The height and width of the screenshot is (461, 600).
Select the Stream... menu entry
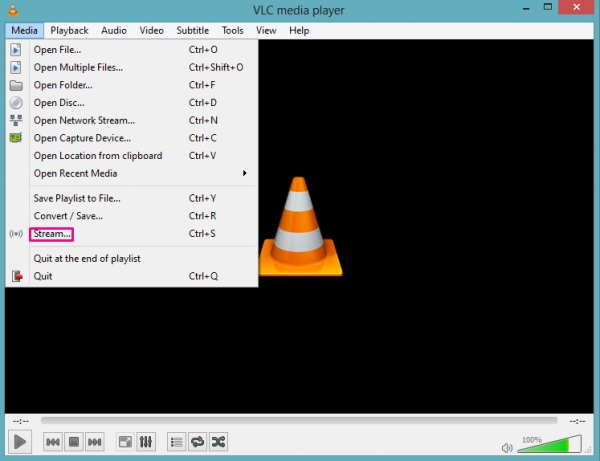click(x=132, y=234)
